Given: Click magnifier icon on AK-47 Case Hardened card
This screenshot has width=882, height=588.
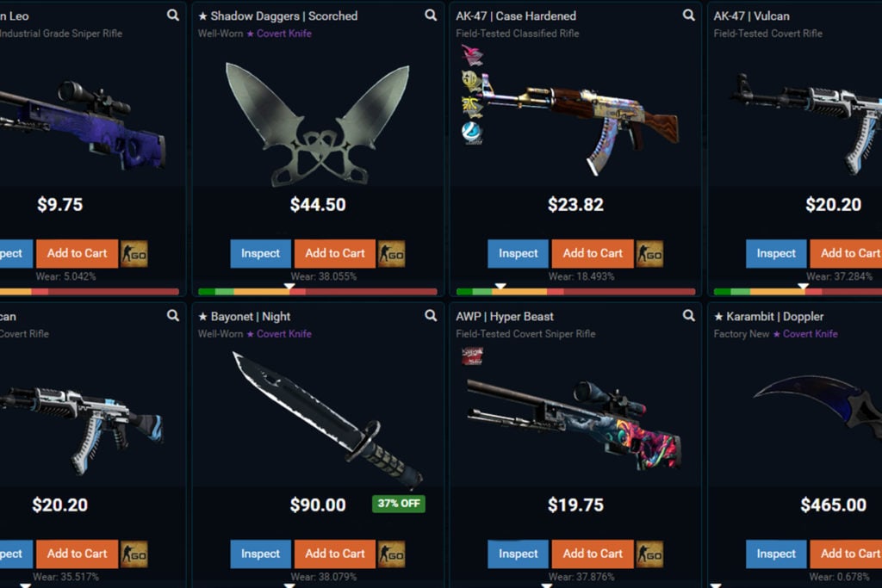Looking at the screenshot, I should (x=688, y=15).
